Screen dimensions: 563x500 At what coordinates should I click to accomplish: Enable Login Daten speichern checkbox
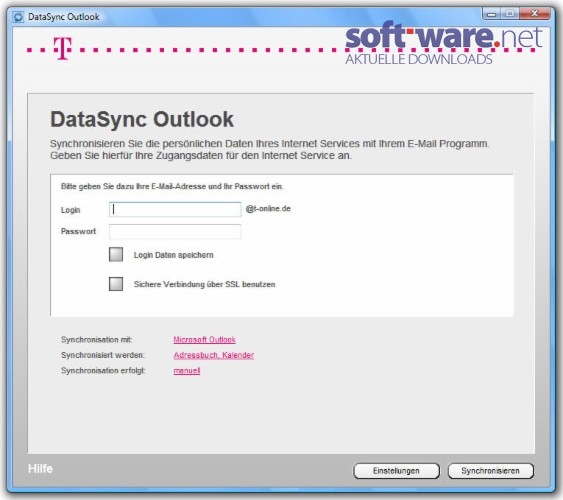point(116,254)
